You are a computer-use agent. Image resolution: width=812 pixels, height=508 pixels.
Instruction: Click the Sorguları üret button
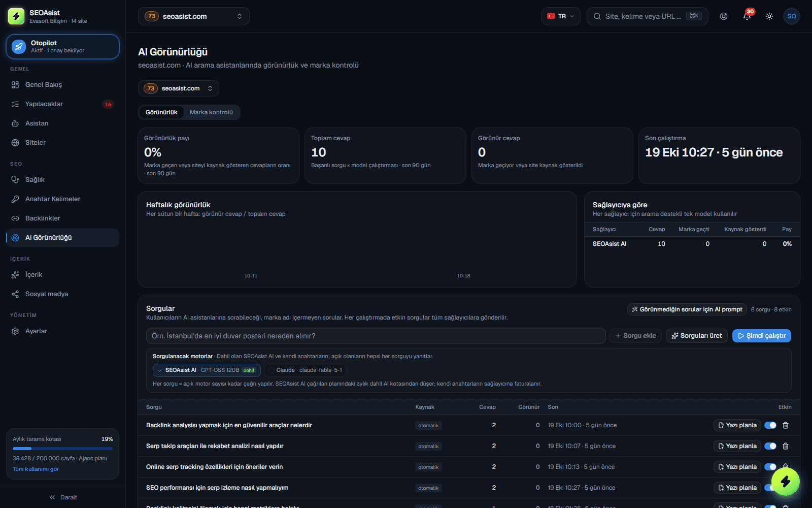tap(697, 336)
